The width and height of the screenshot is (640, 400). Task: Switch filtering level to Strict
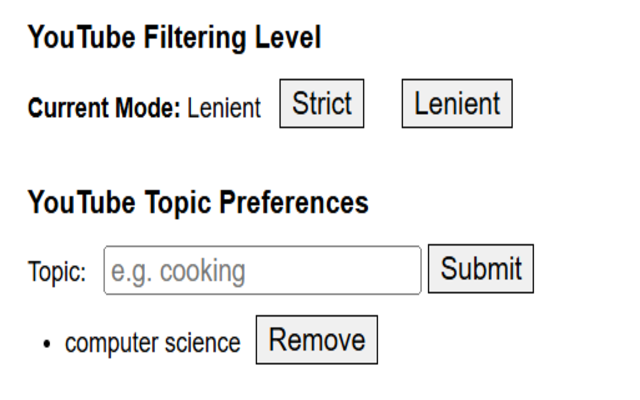coord(322,103)
